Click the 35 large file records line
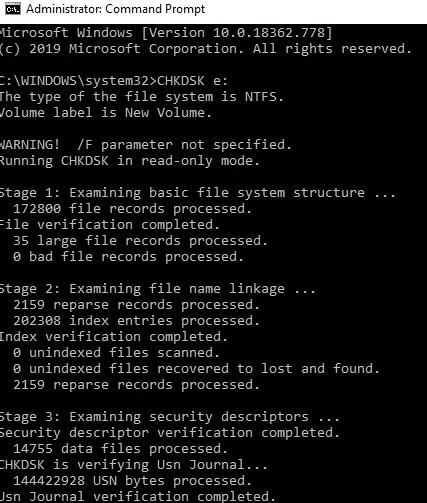Screen dimensions: 427x503 click(140, 241)
